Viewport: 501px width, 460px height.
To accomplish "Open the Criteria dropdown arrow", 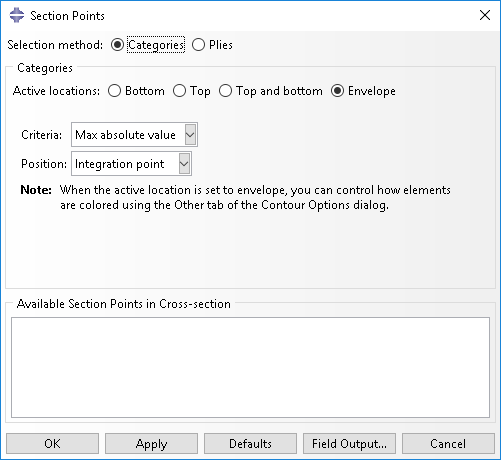I will 190,135.
